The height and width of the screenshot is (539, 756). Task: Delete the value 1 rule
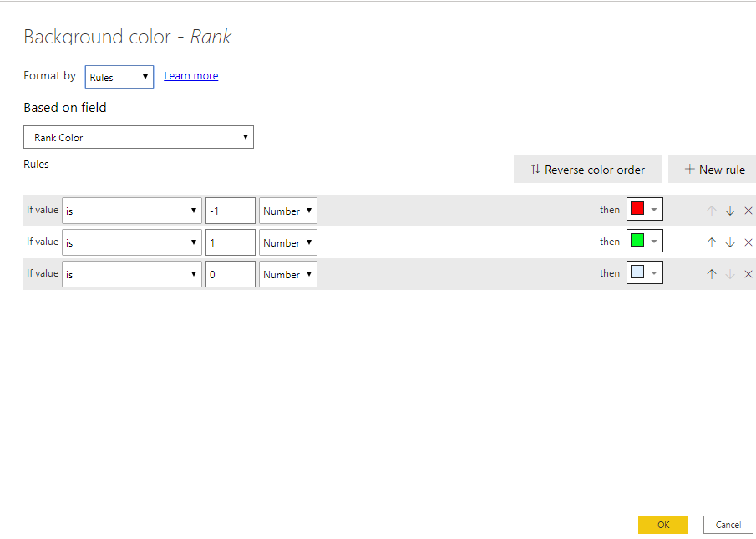pyautogui.click(x=748, y=242)
